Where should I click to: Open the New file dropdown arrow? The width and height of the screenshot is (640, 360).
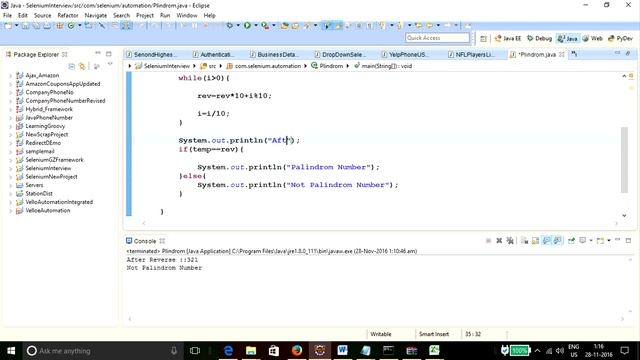[x=16, y=26]
